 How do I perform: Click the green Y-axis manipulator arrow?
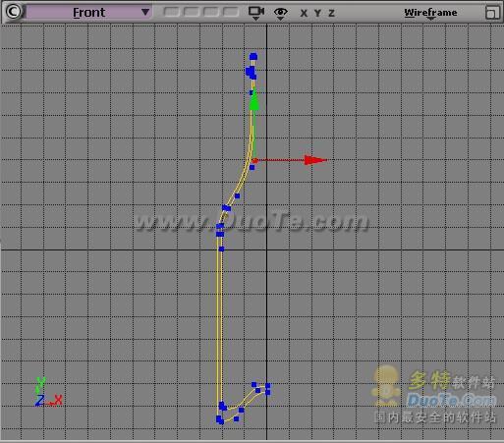click(x=254, y=100)
